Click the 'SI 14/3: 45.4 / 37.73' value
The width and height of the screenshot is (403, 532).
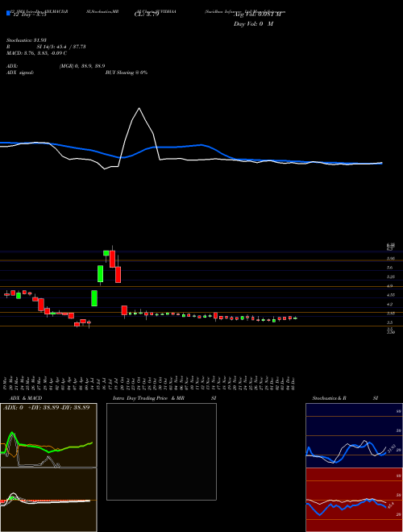pyautogui.click(x=61, y=47)
